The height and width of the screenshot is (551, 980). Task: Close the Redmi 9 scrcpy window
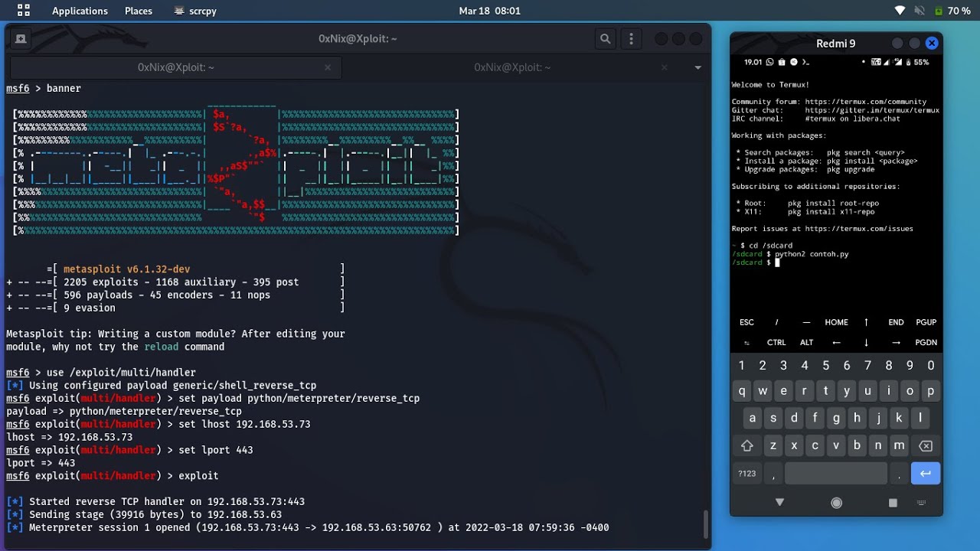click(x=932, y=44)
